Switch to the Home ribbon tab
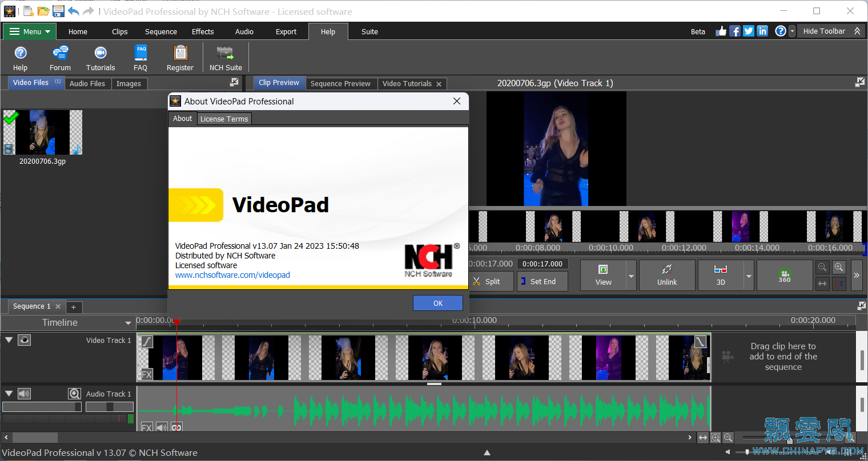The image size is (868, 461). (x=78, y=31)
